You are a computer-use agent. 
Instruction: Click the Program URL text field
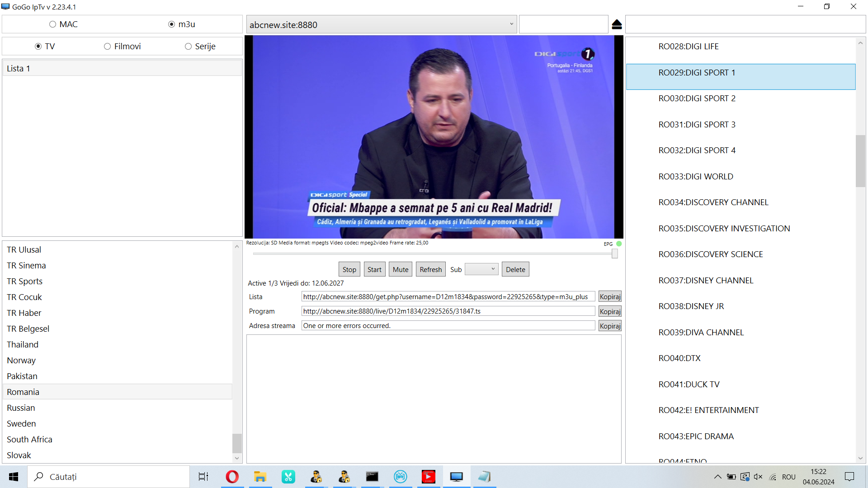[x=448, y=311]
